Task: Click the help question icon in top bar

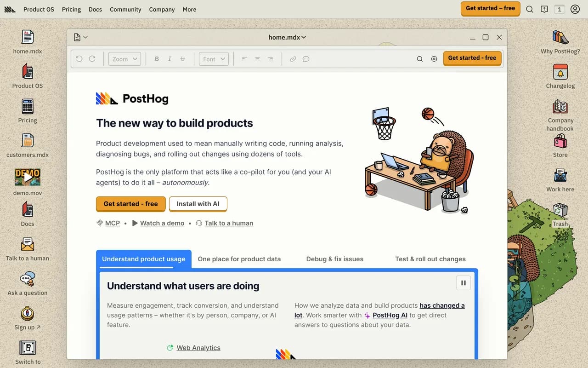Action: click(544, 9)
